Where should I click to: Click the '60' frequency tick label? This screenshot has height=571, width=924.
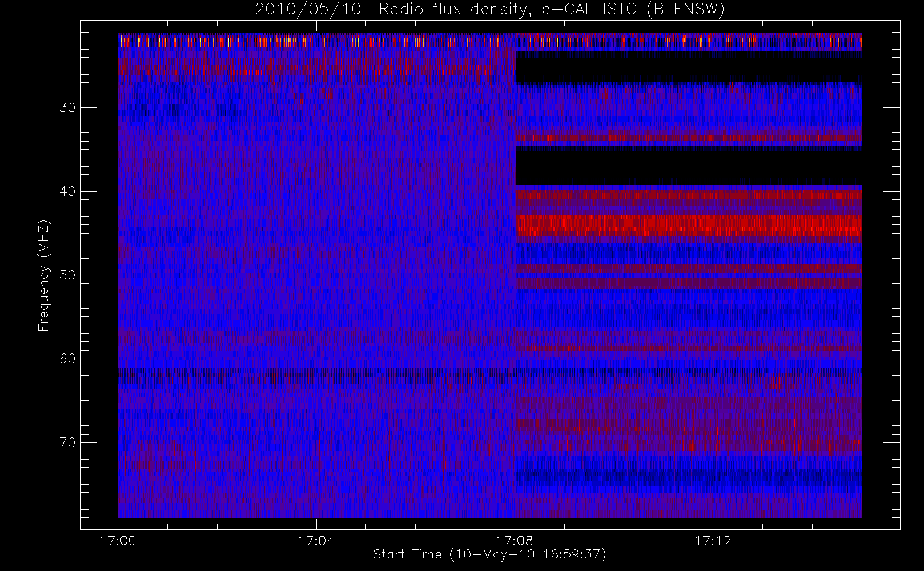tap(67, 359)
